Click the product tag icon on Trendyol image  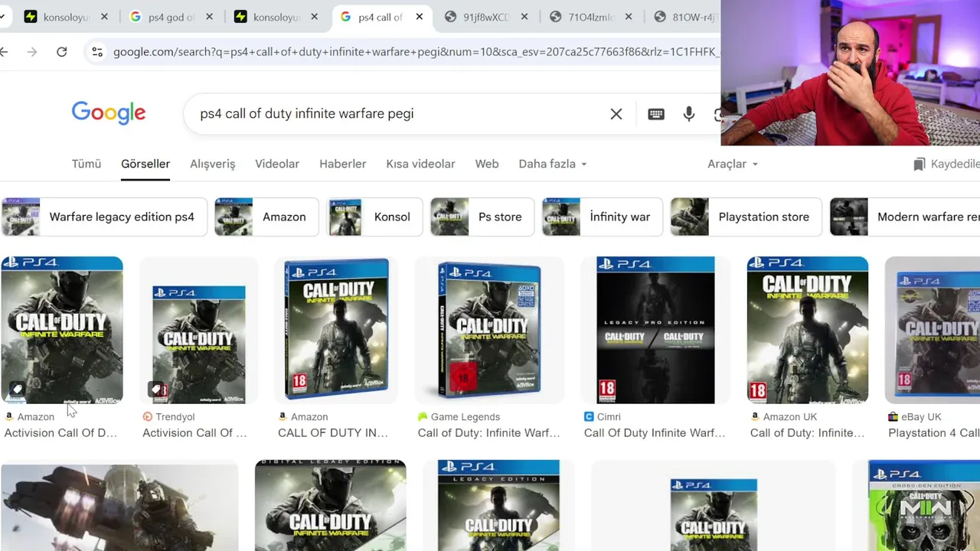click(x=156, y=390)
